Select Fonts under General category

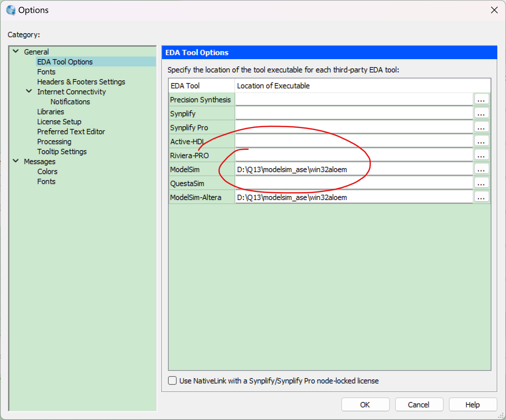pos(46,72)
